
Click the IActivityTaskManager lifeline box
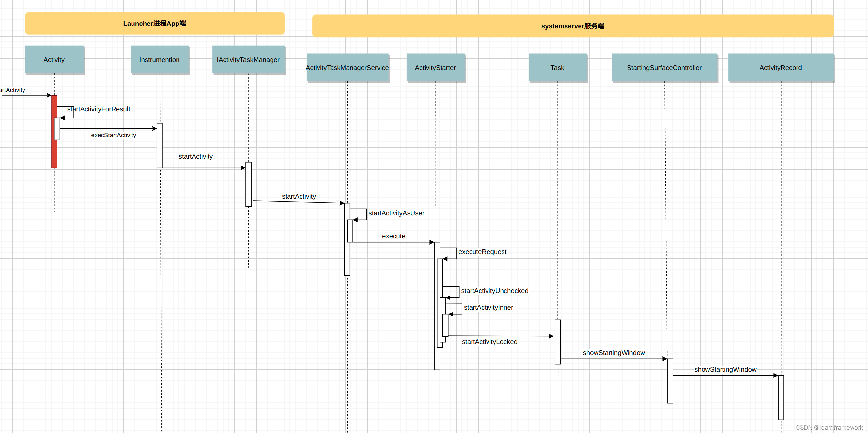[x=248, y=60]
